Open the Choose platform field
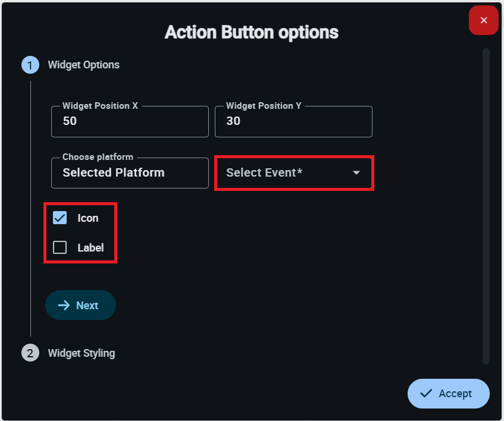The height and width of the screenshot is (421, 504). pos(130,173)
